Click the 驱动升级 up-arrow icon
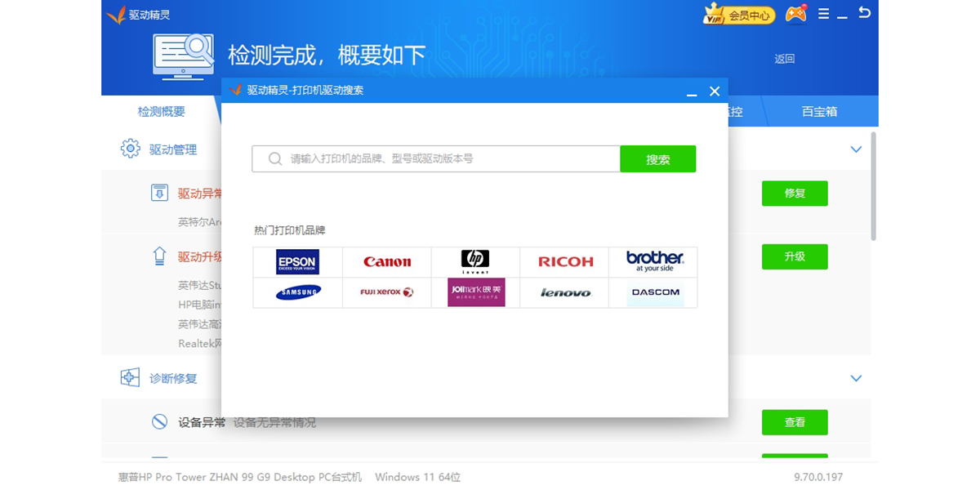This screenshot has height=490, width=980. tap(159, 256)
